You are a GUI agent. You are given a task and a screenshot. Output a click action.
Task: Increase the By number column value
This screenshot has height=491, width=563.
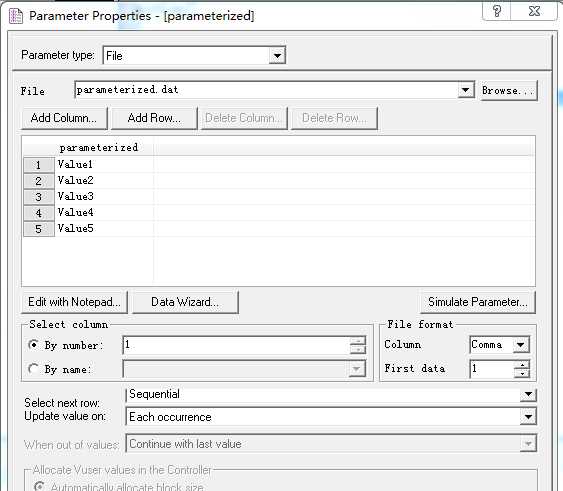point(358,341)
